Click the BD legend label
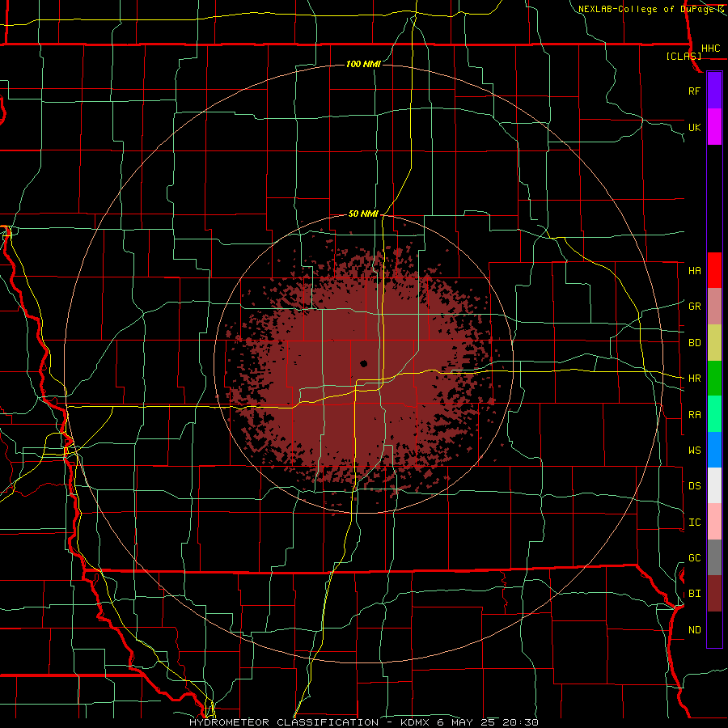The height and width of the screenshot is (728, 728). [x=694, y=343]
